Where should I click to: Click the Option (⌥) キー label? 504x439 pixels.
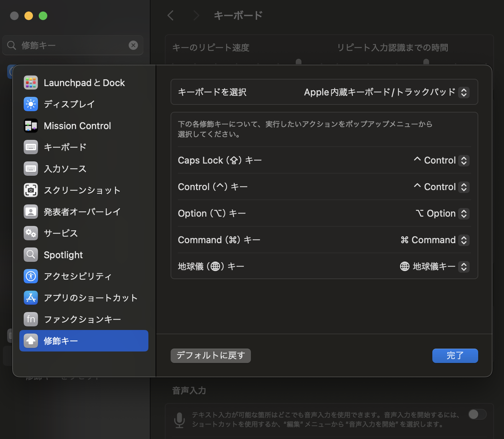(212, 213)
